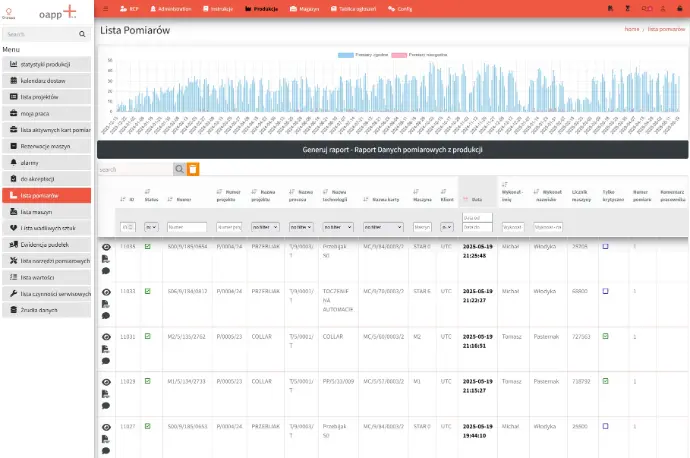Sort the table by the Numer column
This screenshot has width=690, height=458.
click(x=180, y=199)
